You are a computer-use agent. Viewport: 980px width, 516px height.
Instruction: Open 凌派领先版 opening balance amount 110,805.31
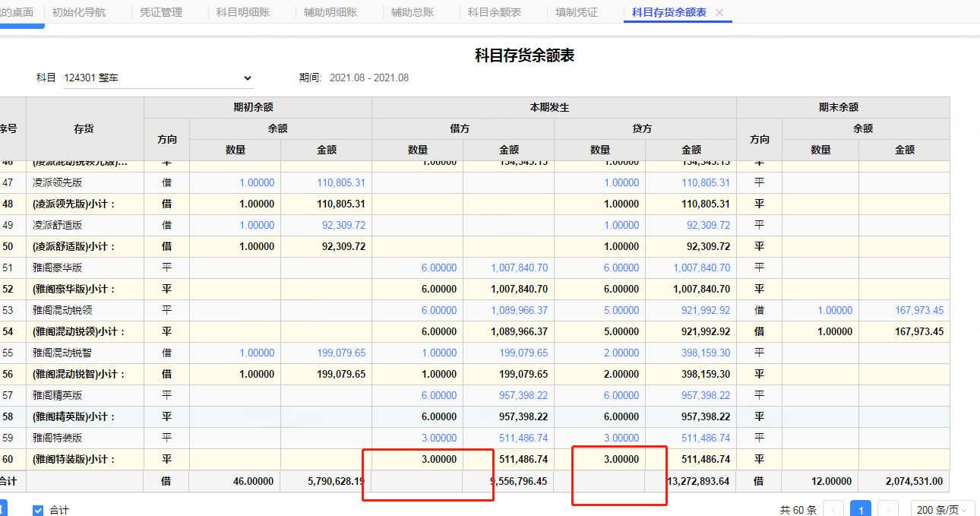(341, 182)
